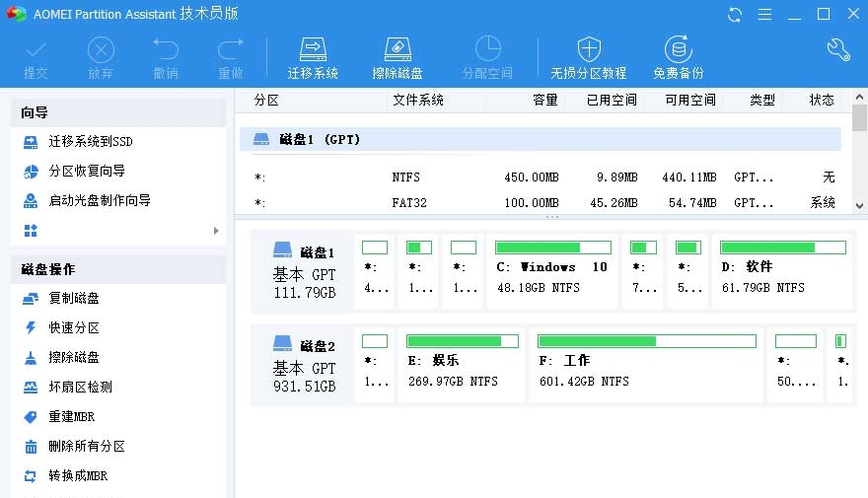Click the 放弃 (discard) toolbar icon
Screen dimensions: 868x498
tap(101, 58)
